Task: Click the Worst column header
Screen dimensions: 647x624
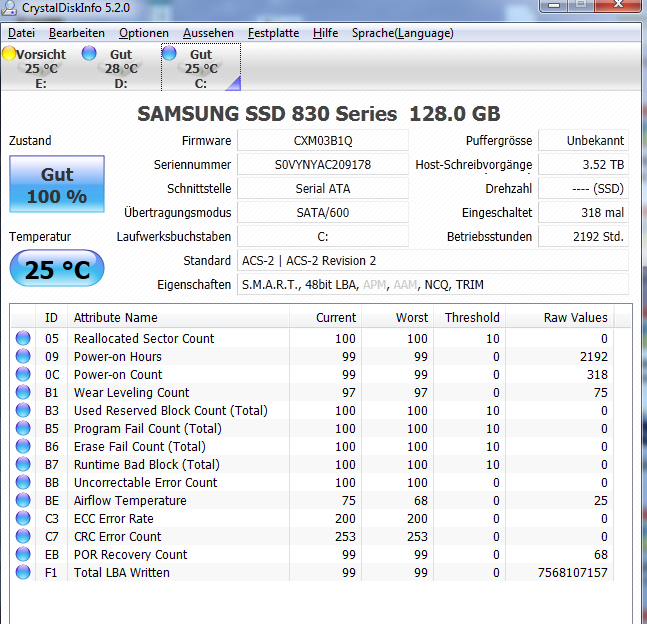Action: pos(397,317)
